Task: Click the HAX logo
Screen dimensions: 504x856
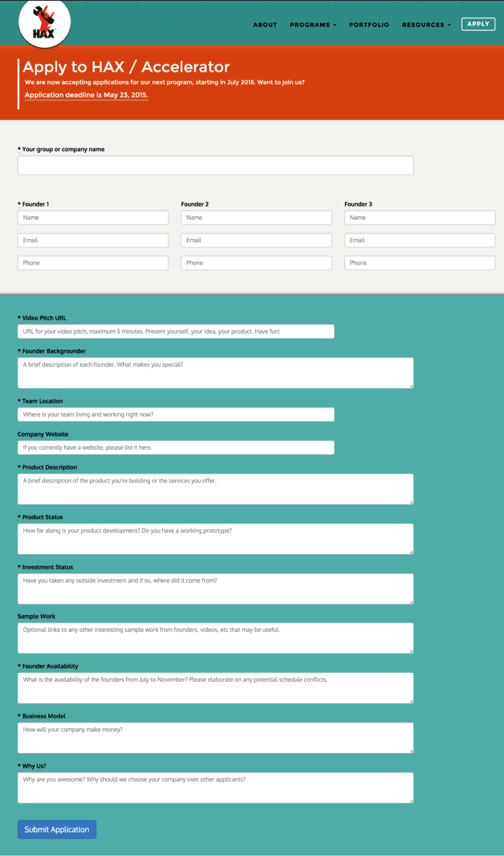Action: 44,22
